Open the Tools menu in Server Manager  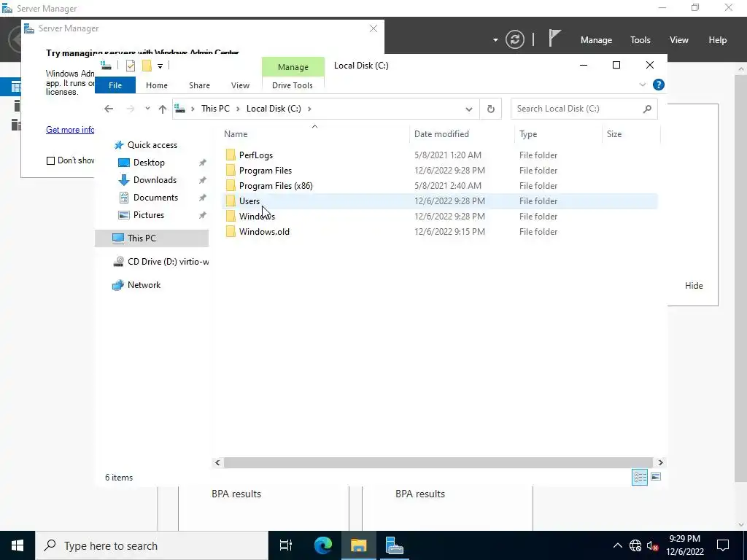pyautogui.click(x=640, y=40)
